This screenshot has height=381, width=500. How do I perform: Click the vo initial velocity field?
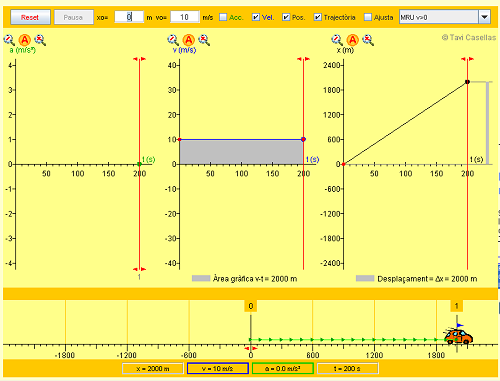pyautogui.click(x=185, y=17)
